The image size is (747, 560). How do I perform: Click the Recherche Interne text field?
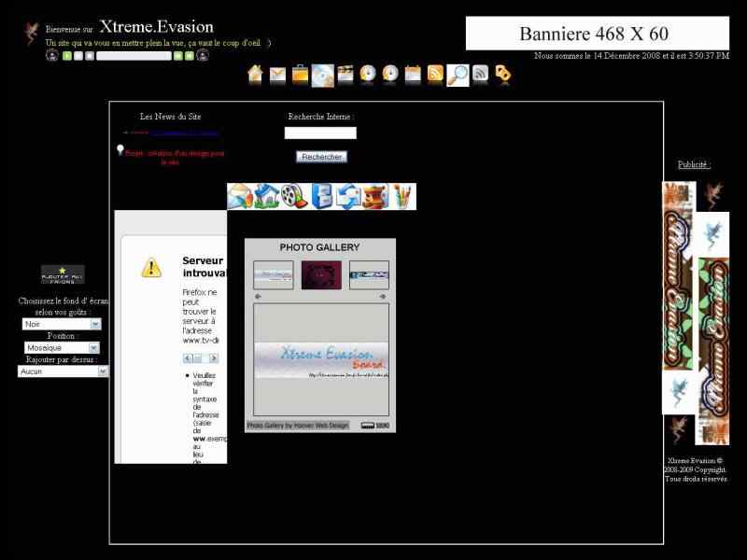320,133
